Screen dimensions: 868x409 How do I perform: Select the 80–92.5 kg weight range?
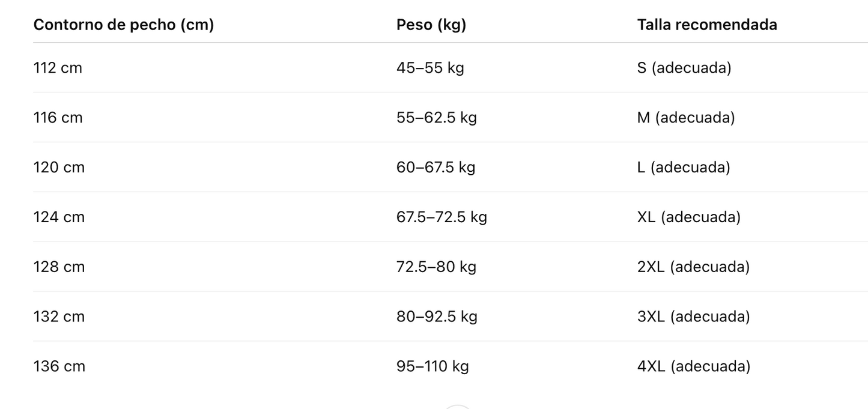[437, 317]
